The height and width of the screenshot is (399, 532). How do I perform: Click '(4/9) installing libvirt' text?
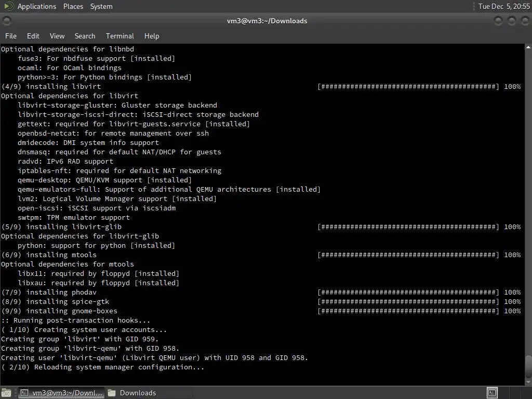tap(51, 87)
